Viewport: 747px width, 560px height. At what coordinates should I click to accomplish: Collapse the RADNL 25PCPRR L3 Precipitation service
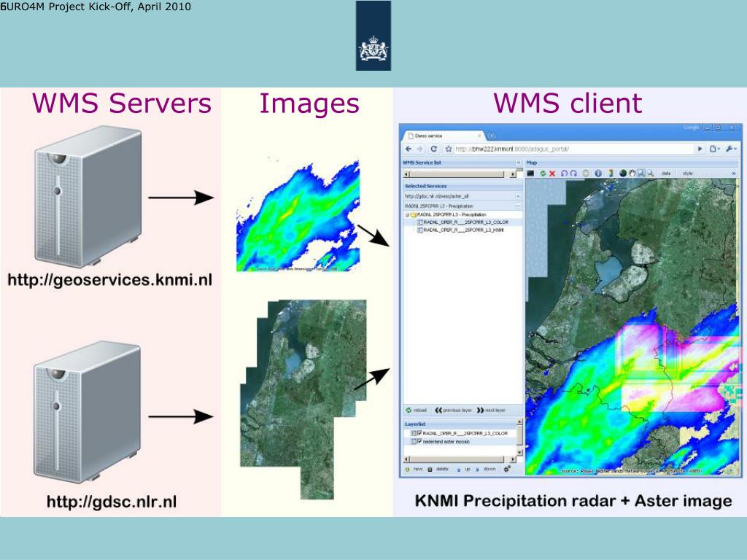click(x=519, y=206)
